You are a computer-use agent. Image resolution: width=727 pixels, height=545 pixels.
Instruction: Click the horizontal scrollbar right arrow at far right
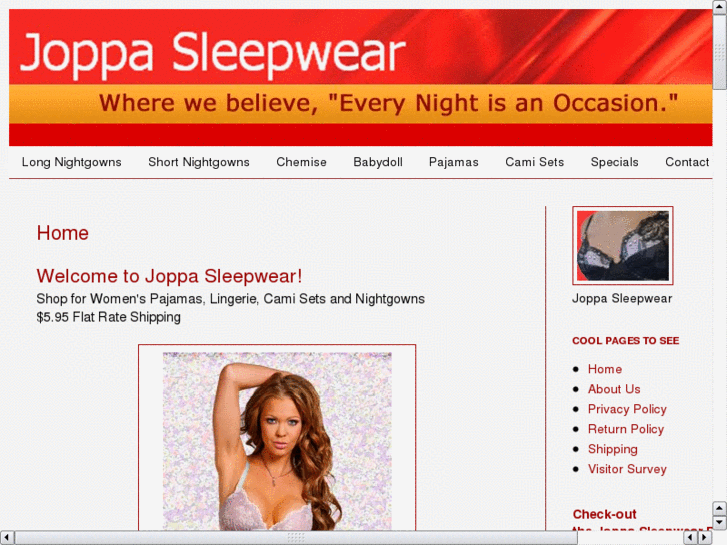point(705,538)
